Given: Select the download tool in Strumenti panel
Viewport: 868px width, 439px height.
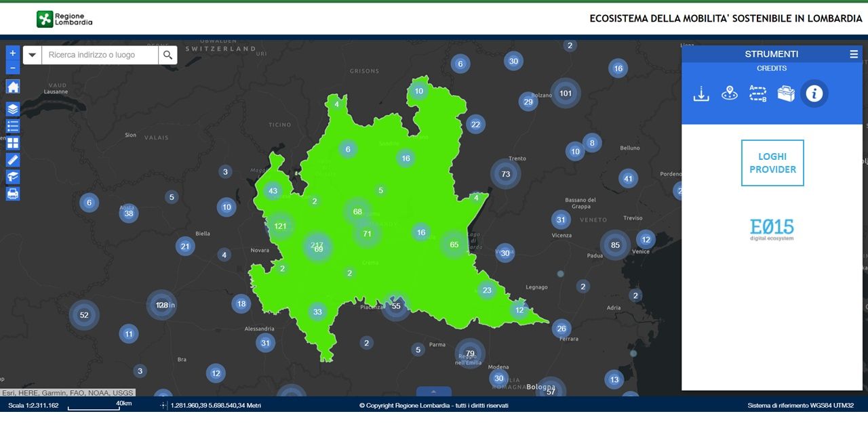Looking at the screenshot, I should [701, 94].
